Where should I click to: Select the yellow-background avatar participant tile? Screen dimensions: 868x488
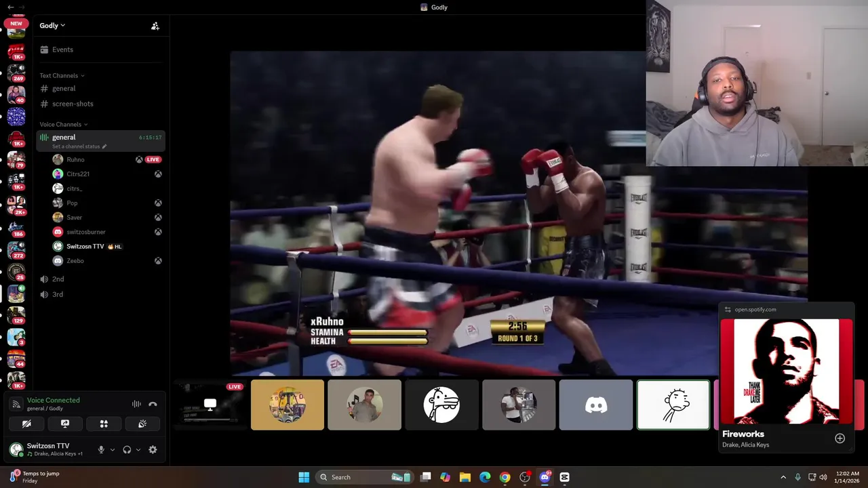pos(288,405)
